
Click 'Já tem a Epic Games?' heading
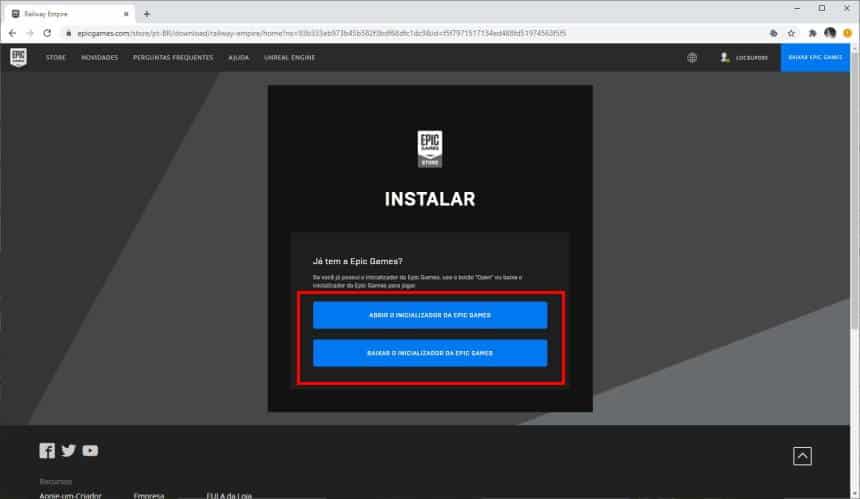358,262
